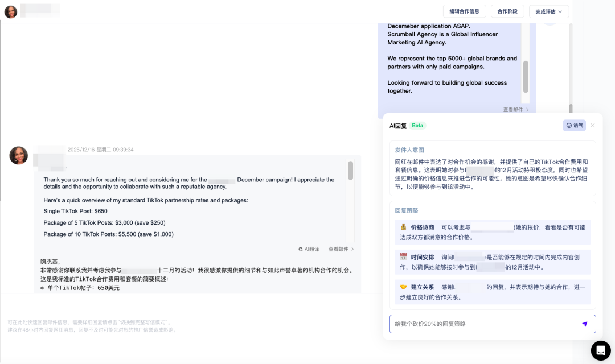Click the influencer's avatar beside the message
The image size is (615, 364).
click(x=18, y=155)
